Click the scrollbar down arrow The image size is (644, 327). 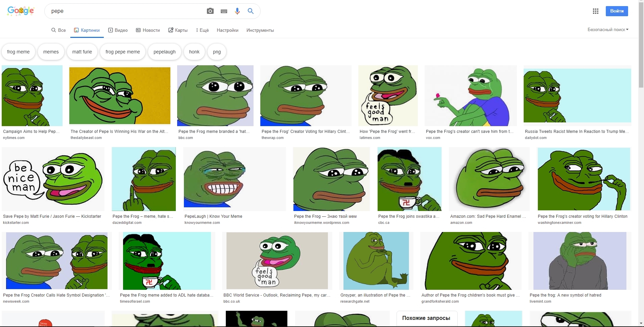point(641,324)
